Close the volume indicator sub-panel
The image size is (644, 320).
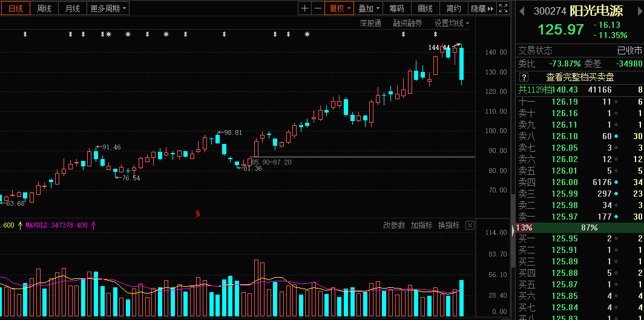click(470, 226)
